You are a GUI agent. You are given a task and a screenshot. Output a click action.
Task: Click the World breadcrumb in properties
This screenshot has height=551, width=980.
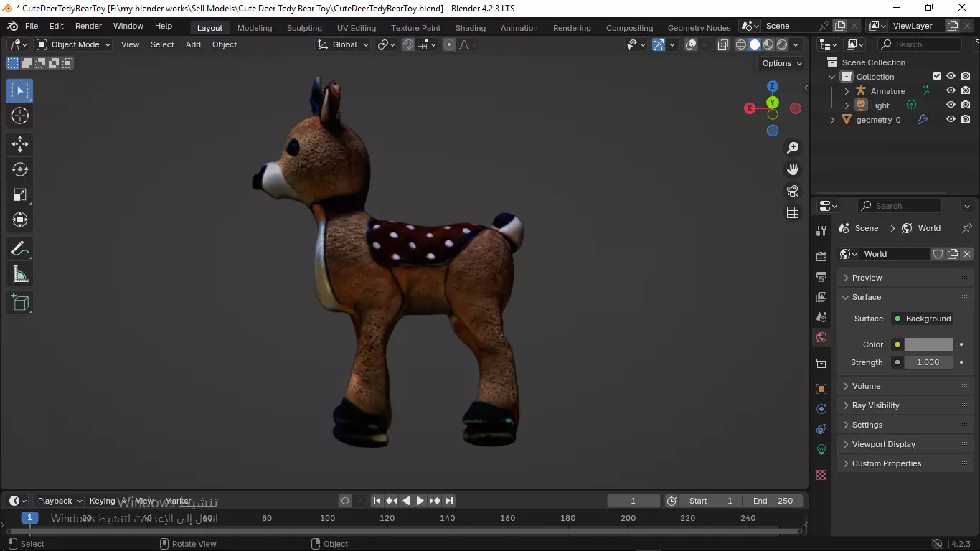click(921, 228)
